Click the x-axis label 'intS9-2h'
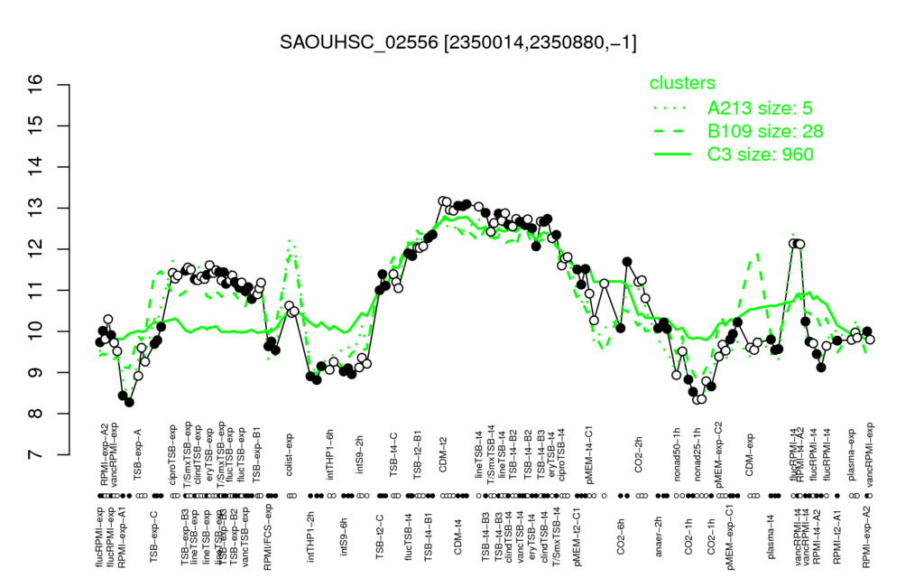 coord(359,455)
